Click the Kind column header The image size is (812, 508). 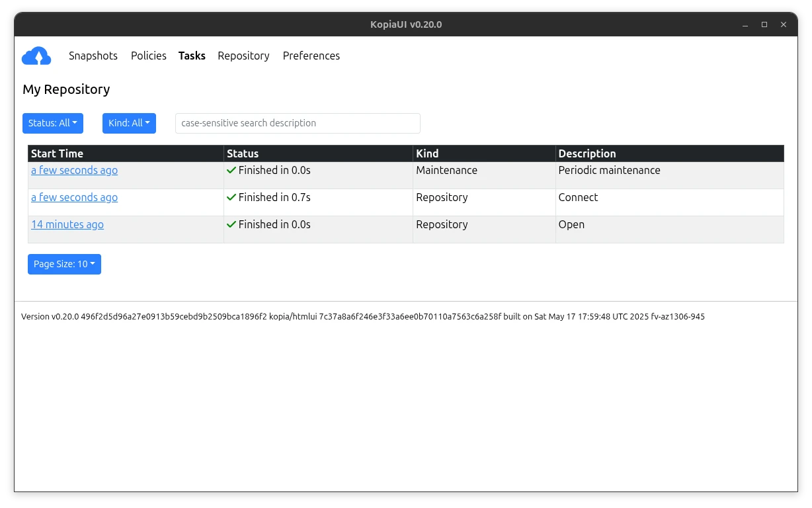pos(427,153)
